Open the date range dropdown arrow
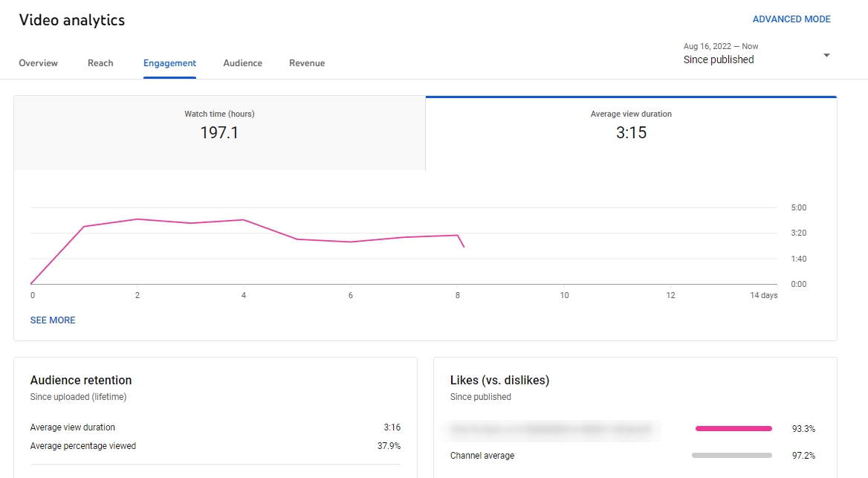 pos(826,56)
